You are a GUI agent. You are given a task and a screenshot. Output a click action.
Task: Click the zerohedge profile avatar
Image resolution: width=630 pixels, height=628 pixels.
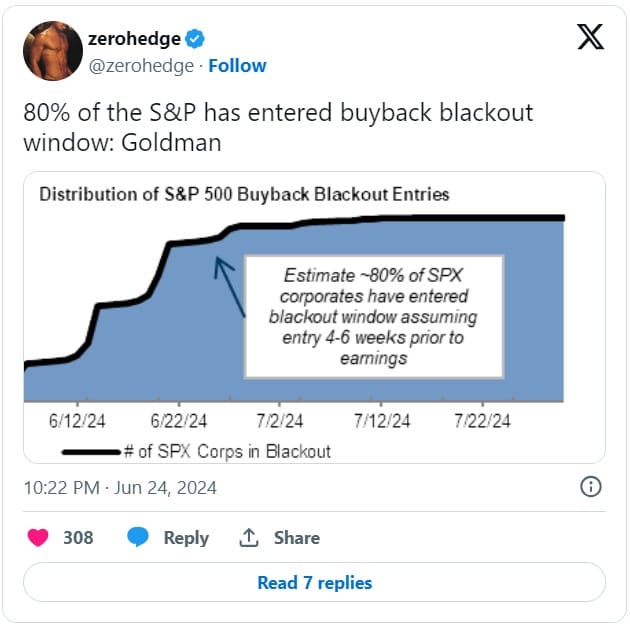click(x=53, y=51)
